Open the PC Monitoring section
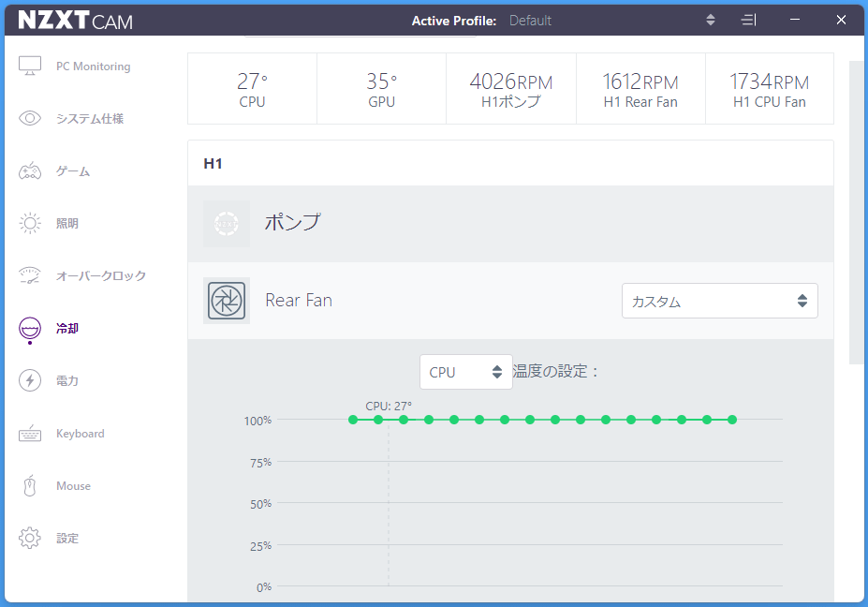 pyautogui.click(x=93, y=66)
